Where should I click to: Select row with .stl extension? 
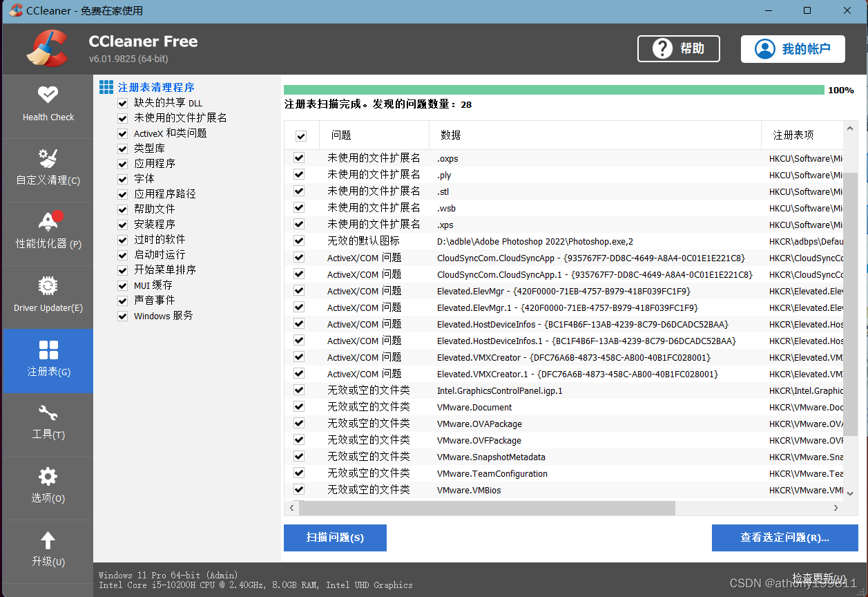point(563,191)
